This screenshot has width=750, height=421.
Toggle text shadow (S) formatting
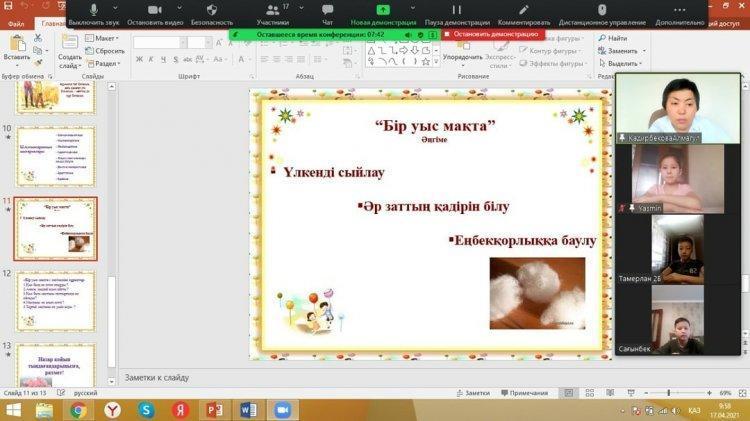[176, 59]
